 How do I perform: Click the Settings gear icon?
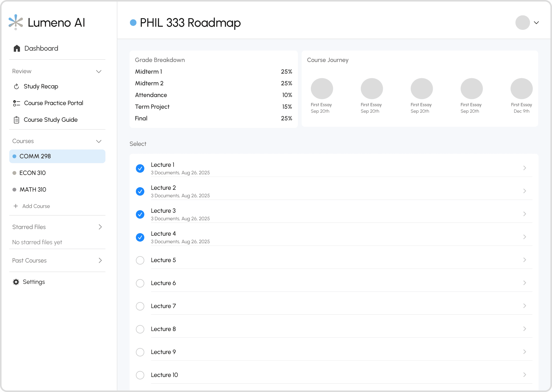coord(16,282)
